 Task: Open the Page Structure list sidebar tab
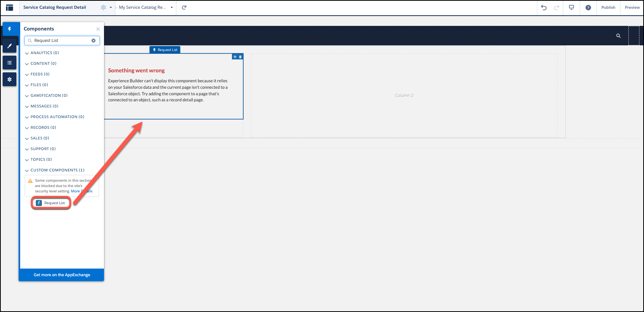10,62
